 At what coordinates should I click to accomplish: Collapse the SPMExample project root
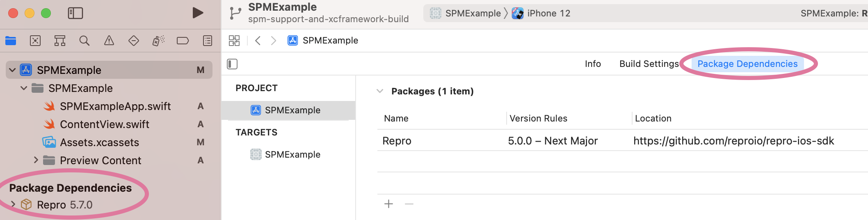pos(12,70)
